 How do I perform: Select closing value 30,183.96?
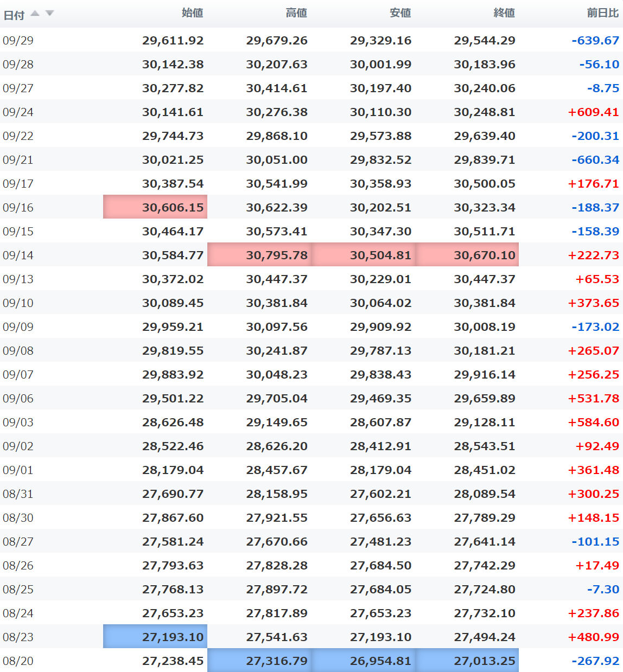(485, 64)
